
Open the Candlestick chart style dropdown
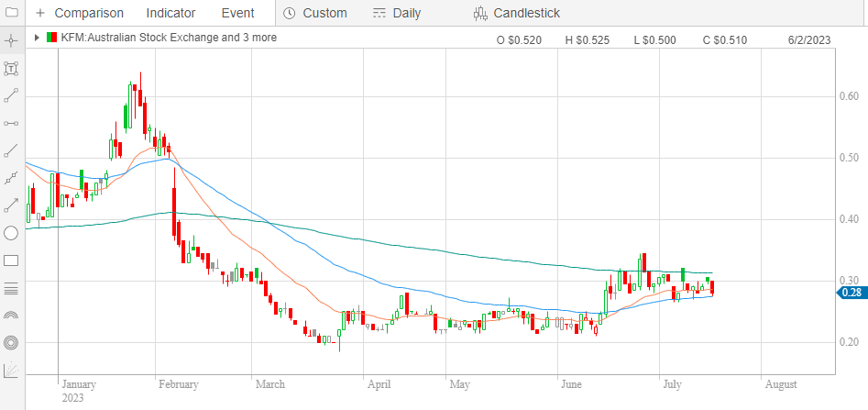coord(527,13)
